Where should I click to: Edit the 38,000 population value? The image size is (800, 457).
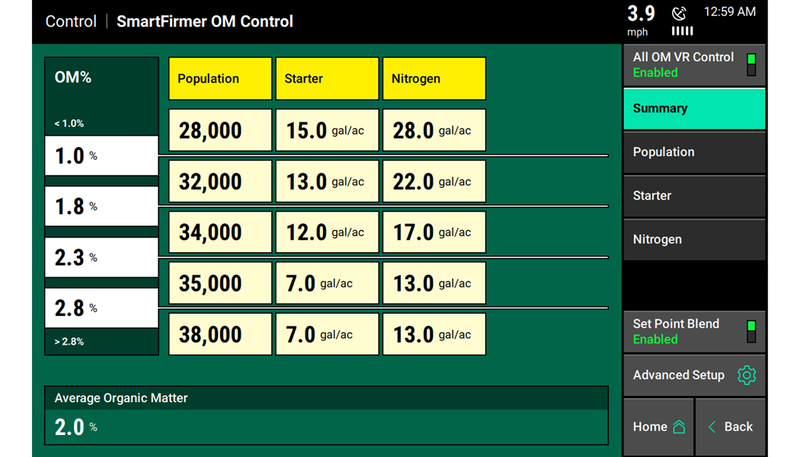(220, 334)
